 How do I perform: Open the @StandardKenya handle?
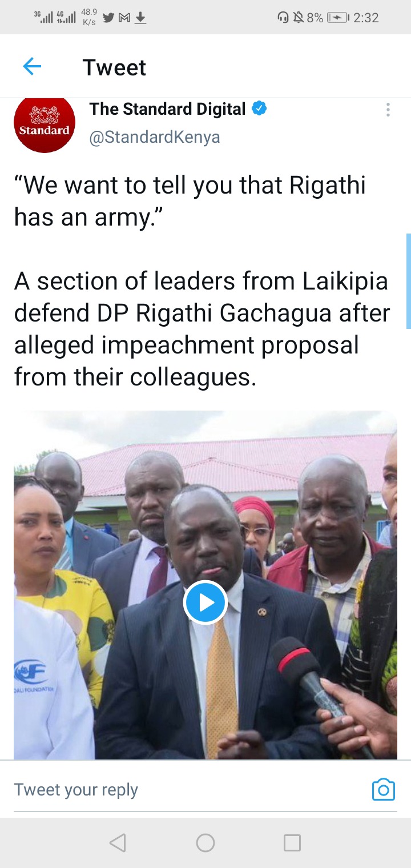click(154, 137)
